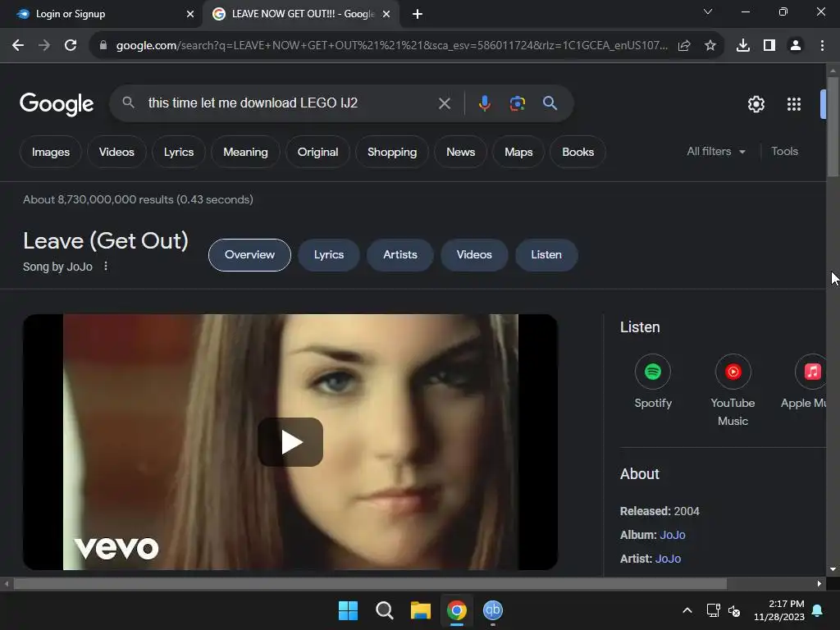Open Chrome downloads icon

coord(743,46)
